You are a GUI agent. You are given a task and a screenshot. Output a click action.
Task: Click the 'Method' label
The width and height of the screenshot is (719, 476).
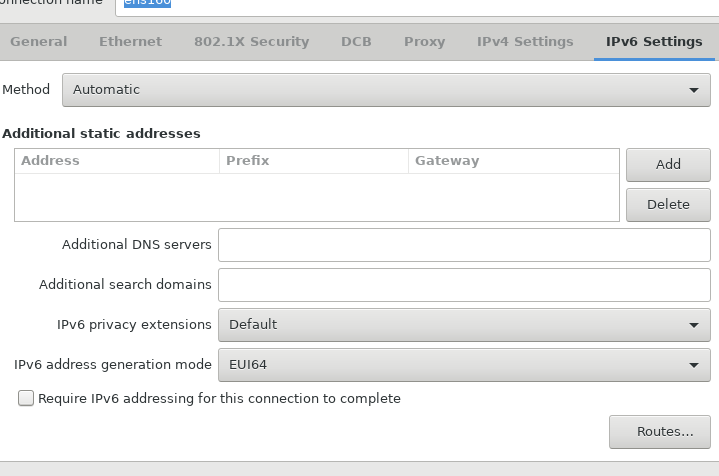tap(26, 89)
